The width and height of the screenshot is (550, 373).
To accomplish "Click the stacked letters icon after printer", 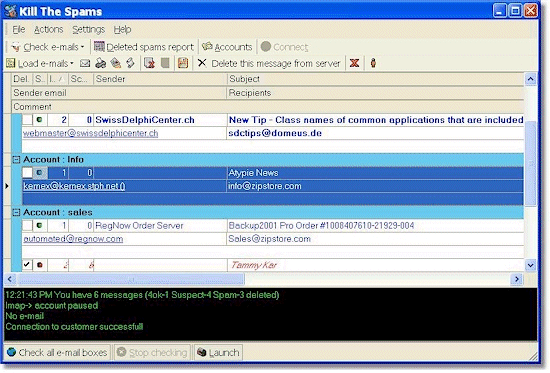I will (x=115, y=63).
